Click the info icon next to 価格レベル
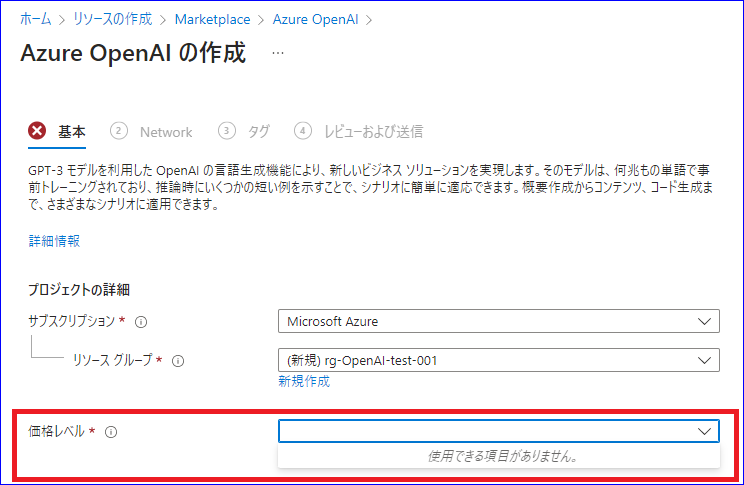Viewport: 744px width, 485px height. click(x=111, y=432)
